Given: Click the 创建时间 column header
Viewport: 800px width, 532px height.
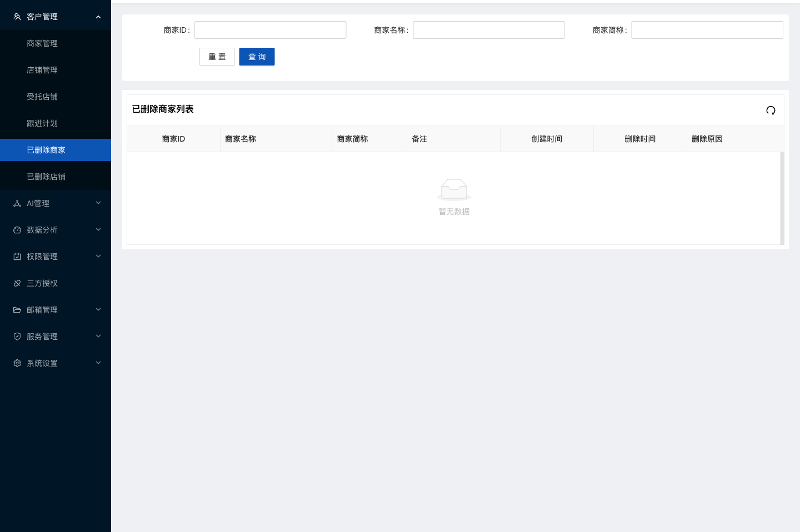Looking at the screenshot, I should click(x=547, y=139).
